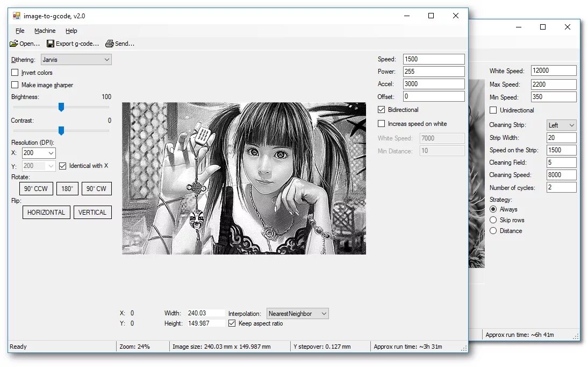This screenshot has width=588, height=367.
Task: Click the Contrast slider thumb
Action: (x=61, y=131)
